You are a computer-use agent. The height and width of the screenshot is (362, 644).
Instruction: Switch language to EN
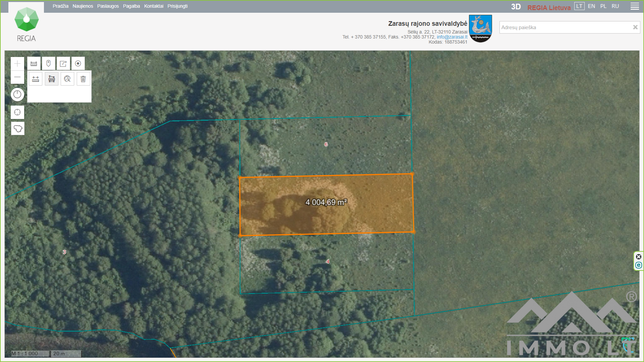click(591, 6)
